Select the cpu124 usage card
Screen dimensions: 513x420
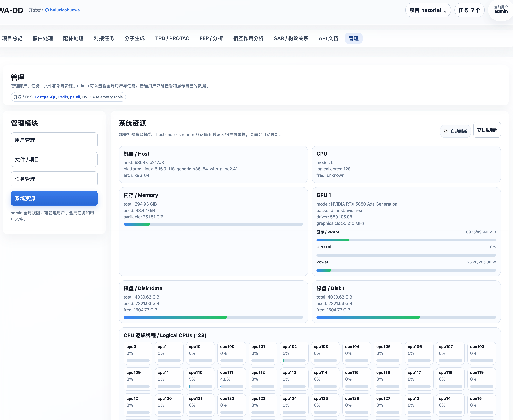click(x=294, y=405)
